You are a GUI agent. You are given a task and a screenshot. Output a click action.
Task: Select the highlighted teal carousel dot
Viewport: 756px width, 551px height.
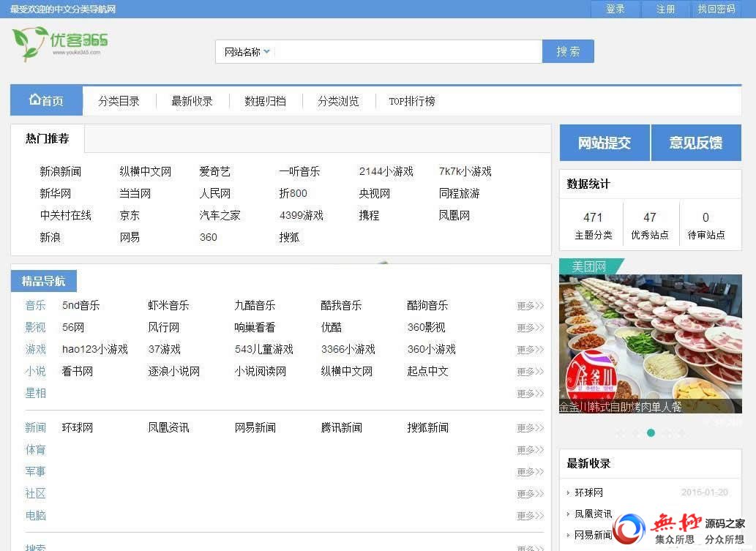[x=651, y=433]
